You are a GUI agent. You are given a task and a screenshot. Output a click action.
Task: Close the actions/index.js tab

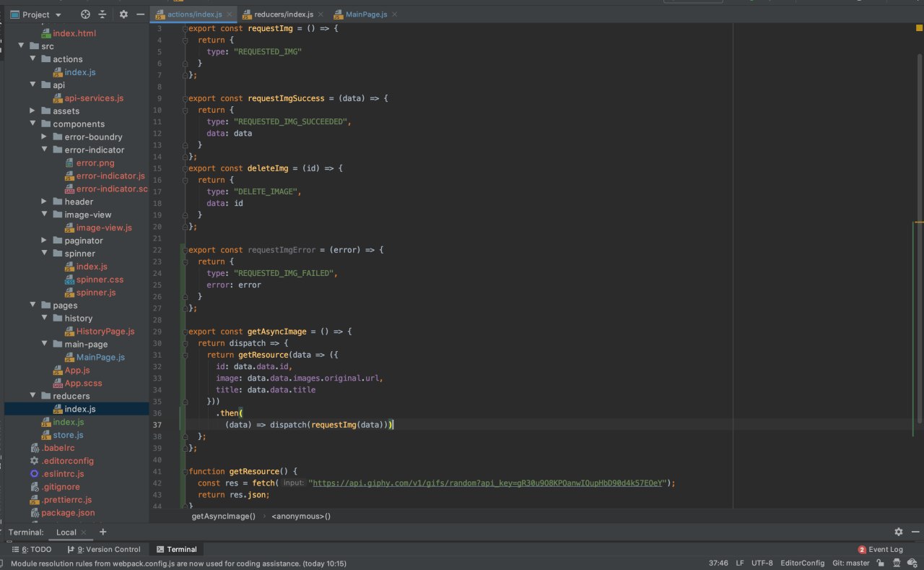(x=229, y=14)
